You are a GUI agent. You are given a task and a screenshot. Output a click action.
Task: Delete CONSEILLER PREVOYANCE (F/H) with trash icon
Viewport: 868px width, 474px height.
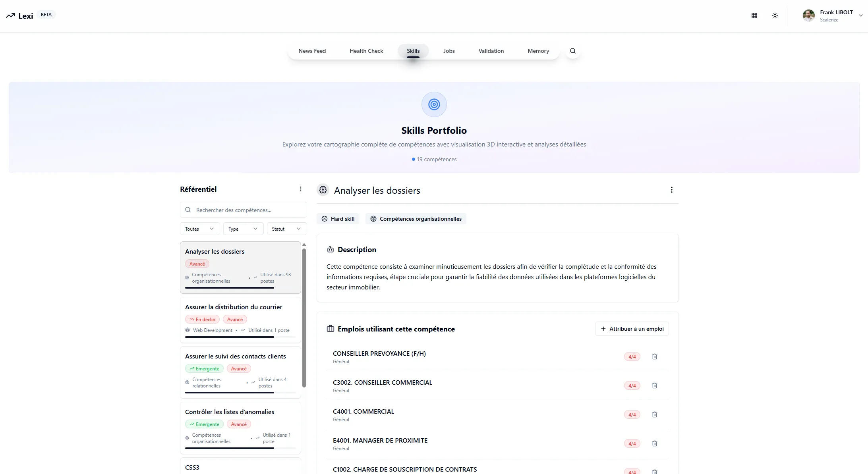coord(655,356)
